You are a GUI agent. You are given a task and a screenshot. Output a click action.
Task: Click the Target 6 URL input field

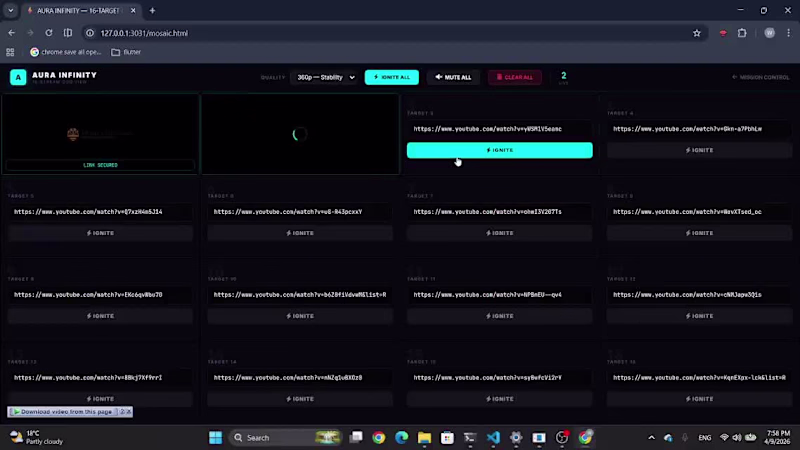tap(300, 212)
